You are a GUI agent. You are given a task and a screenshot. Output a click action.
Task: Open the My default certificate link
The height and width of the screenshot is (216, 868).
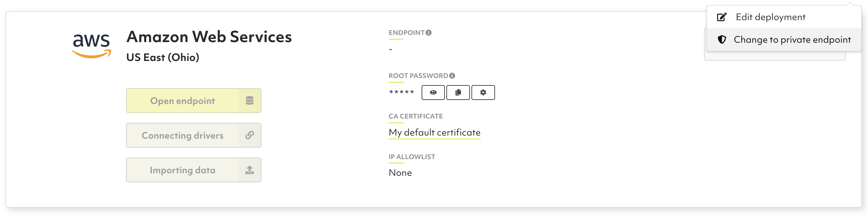434,132
